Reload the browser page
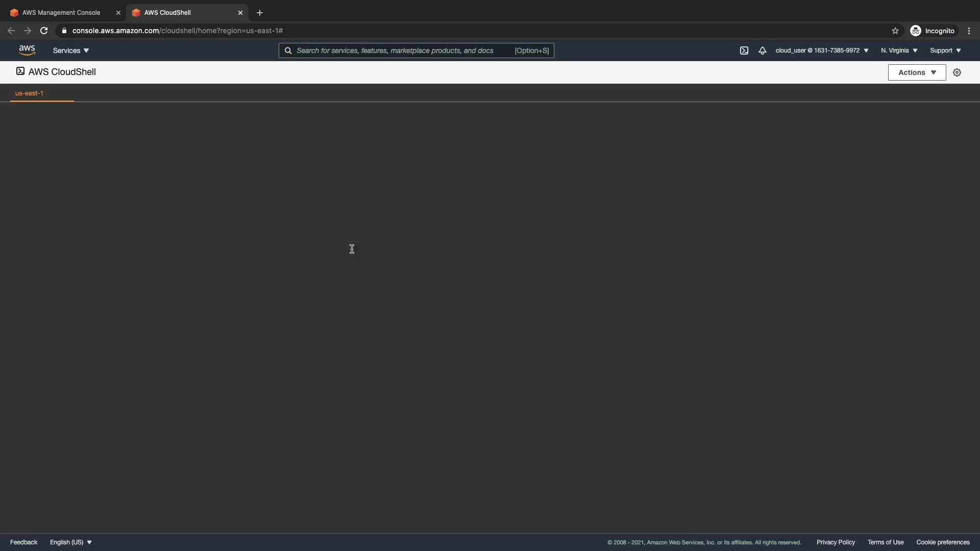980x551 pixels. [x=44, y=31]
